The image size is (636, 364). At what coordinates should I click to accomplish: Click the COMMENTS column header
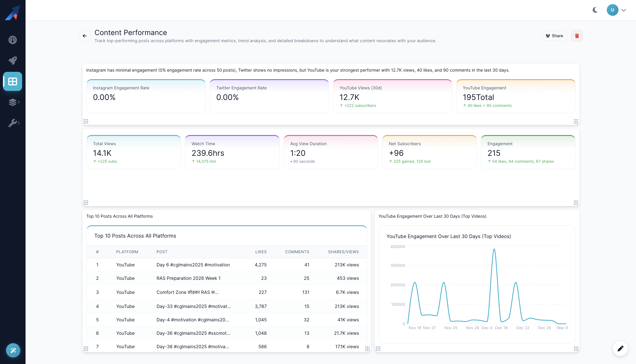point(297,252)
